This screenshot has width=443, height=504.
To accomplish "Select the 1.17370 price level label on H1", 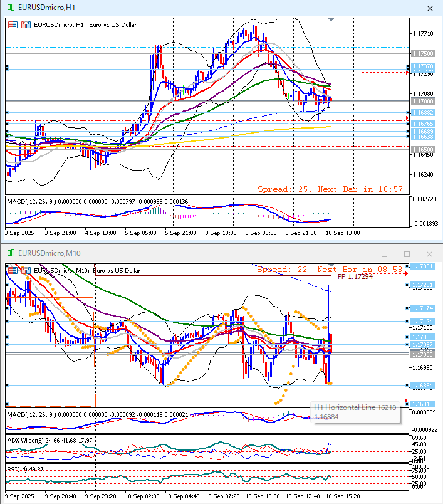I will (424, 66).
